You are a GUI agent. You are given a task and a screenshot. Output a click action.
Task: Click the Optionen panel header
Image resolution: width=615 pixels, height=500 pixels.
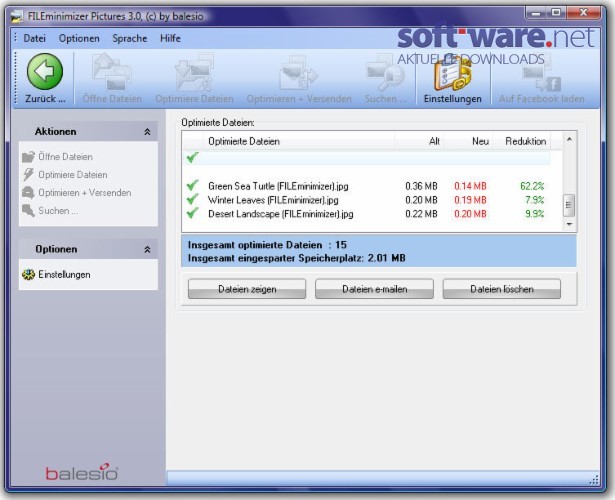(88, 249)
